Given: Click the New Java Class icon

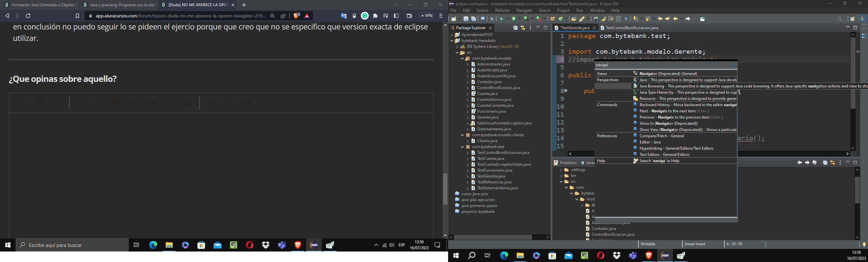Looking at the screenshot, I should (x=561, y=19).
